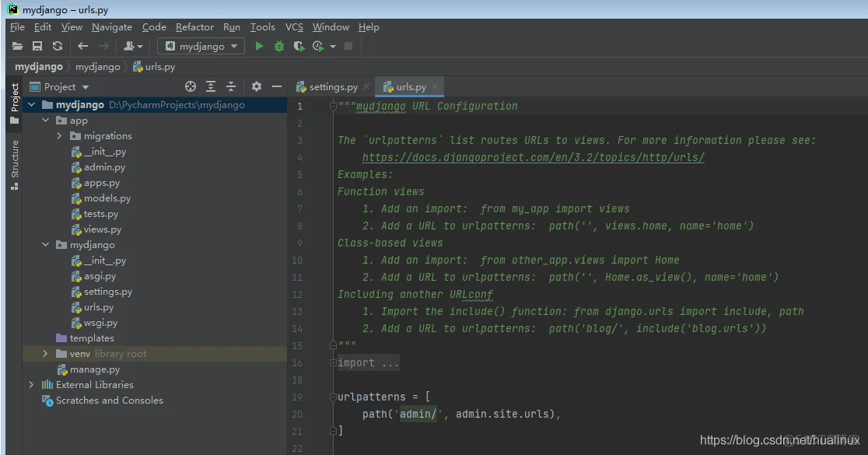Click the Collapse All tree icon

coord(231,87)
